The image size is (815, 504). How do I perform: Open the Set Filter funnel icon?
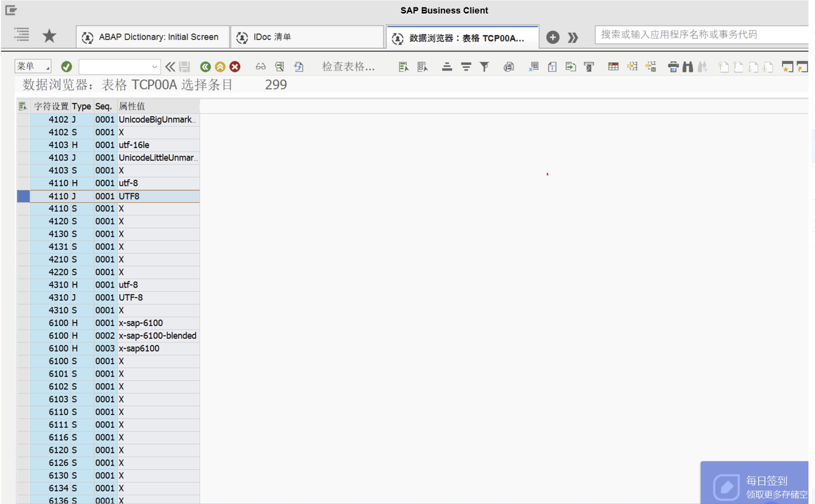tap(484, 67)
